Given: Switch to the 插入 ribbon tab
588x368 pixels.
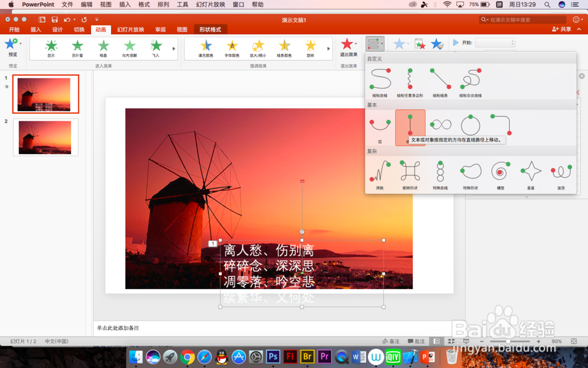Looking at the screenshot, I should coord(36,29).
